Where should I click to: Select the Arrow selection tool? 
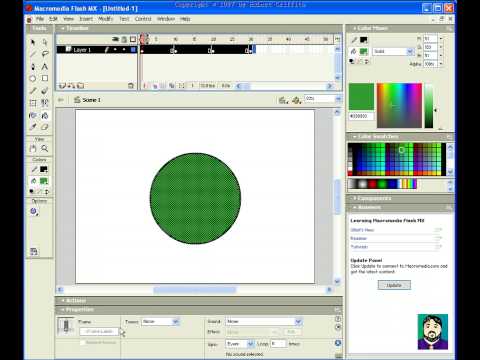point(33,42)
